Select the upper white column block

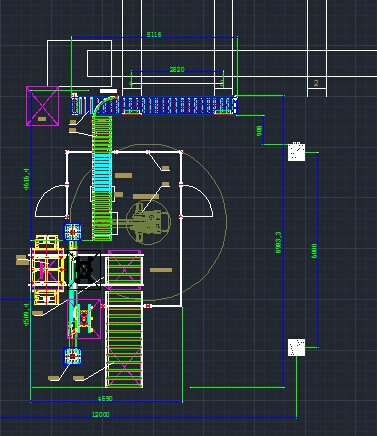tap(296, 152)
